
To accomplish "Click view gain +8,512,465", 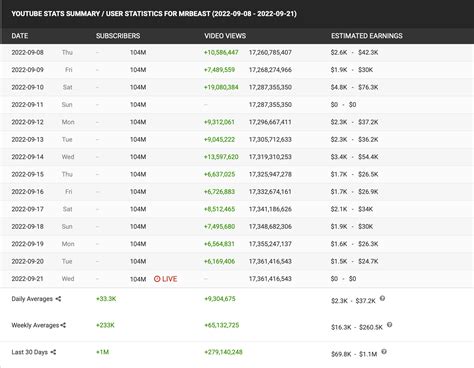I will (219, 209).
